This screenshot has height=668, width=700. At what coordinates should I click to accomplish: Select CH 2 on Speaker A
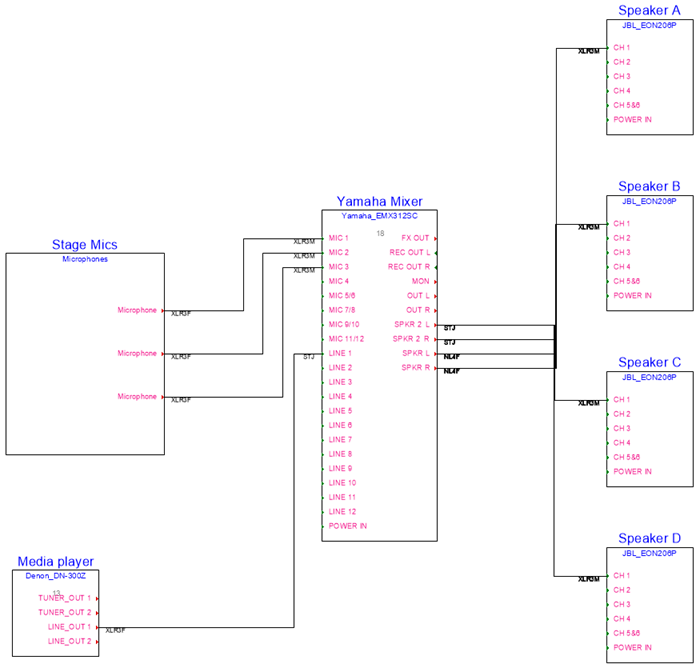(x=621, y=62)
